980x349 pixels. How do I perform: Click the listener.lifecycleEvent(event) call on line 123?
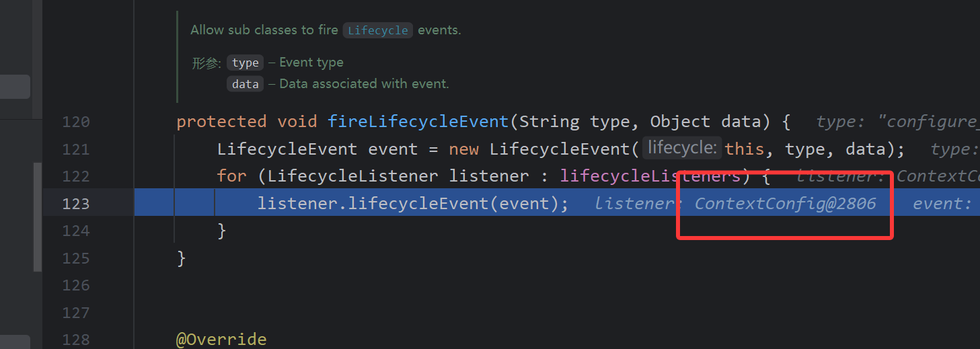pos(413,204)
